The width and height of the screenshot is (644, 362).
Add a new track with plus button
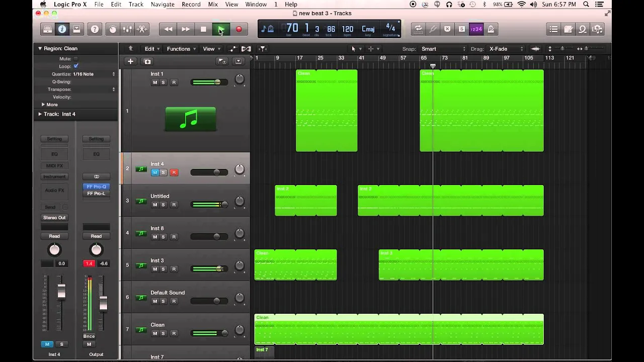(x=130, y=61)
